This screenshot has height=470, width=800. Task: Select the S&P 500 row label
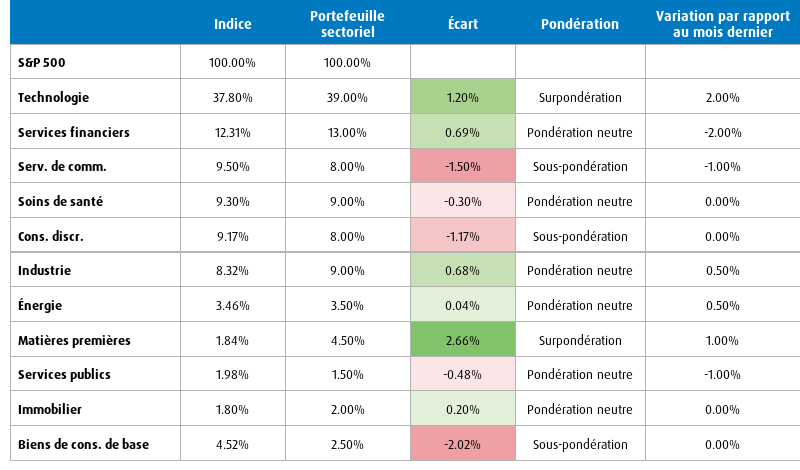[42, 63]
